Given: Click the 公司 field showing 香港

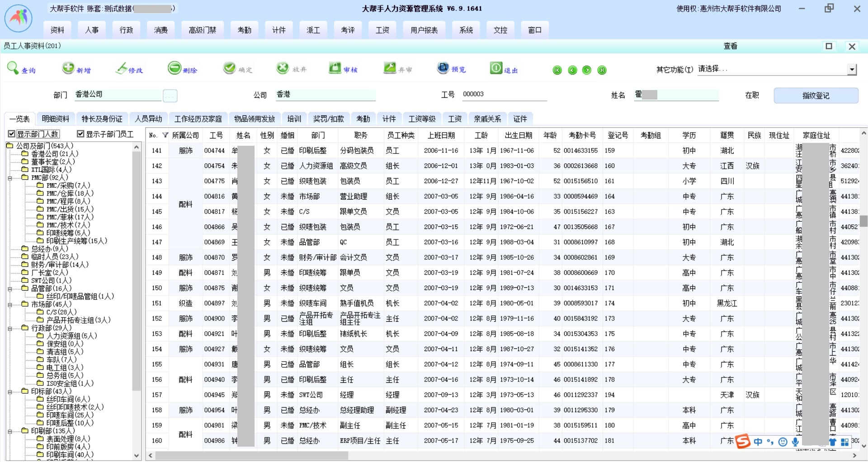Looking at the screenshot, I should point(325,94).
